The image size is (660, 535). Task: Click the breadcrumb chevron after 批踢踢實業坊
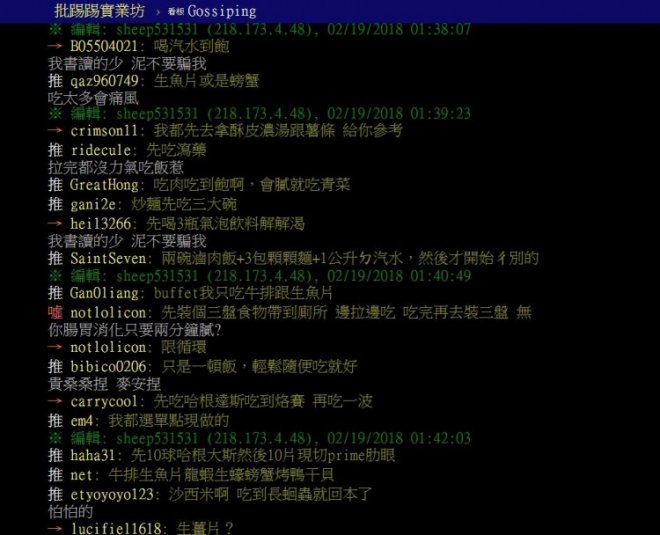(158, 12)
